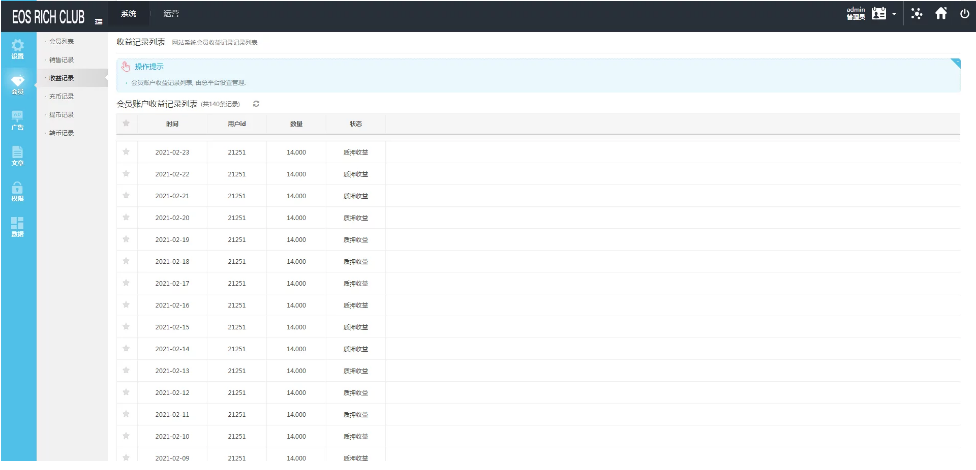Open the advertisement section billboard icon
976x470 pixels.
17,119
